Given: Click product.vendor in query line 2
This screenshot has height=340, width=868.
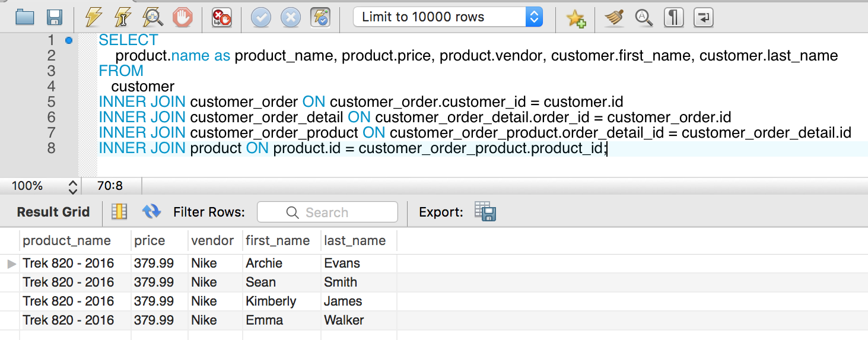Looking at the screenshot, I should tap(491, 56).
